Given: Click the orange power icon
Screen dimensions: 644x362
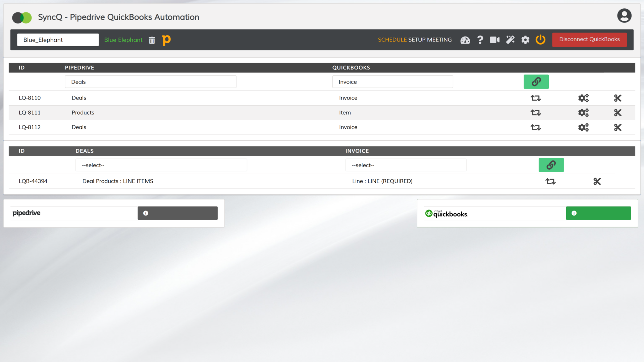Looking at the screenshot, I should pos(540,40).
